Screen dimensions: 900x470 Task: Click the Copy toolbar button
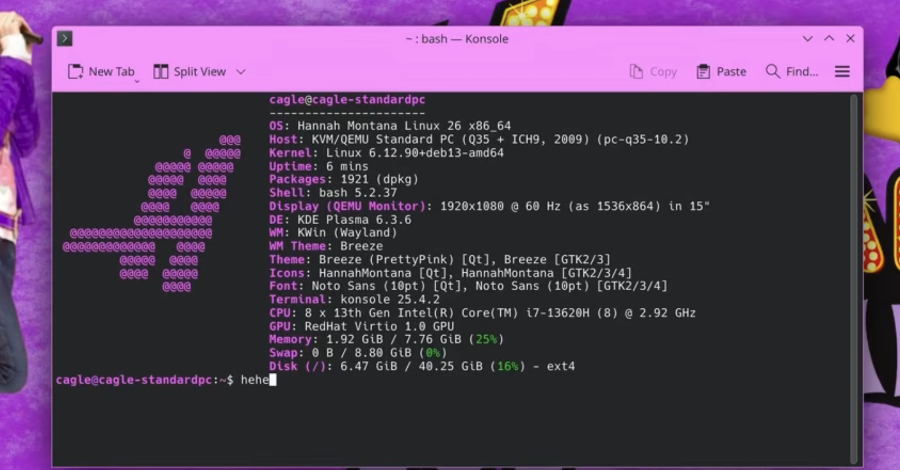coord(653,72)
